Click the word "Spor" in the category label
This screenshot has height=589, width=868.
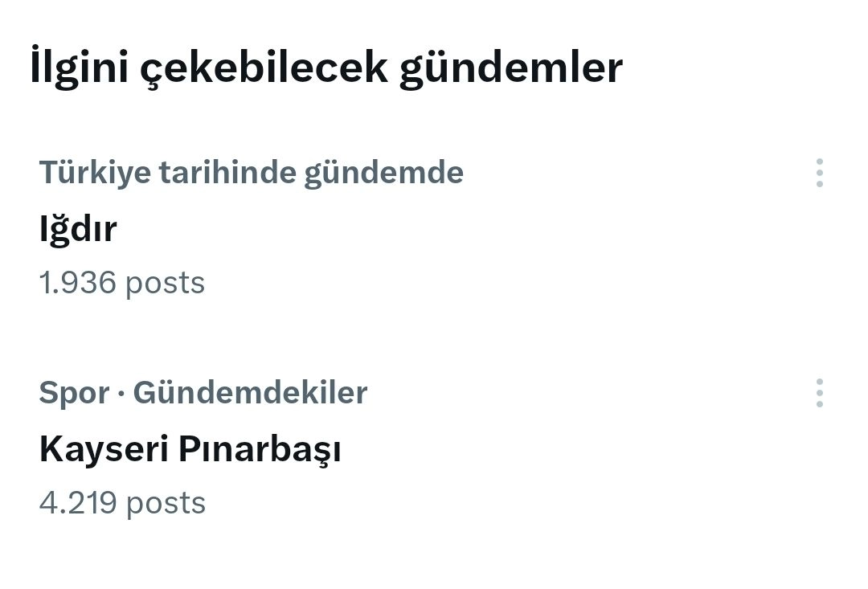point(74,393)
